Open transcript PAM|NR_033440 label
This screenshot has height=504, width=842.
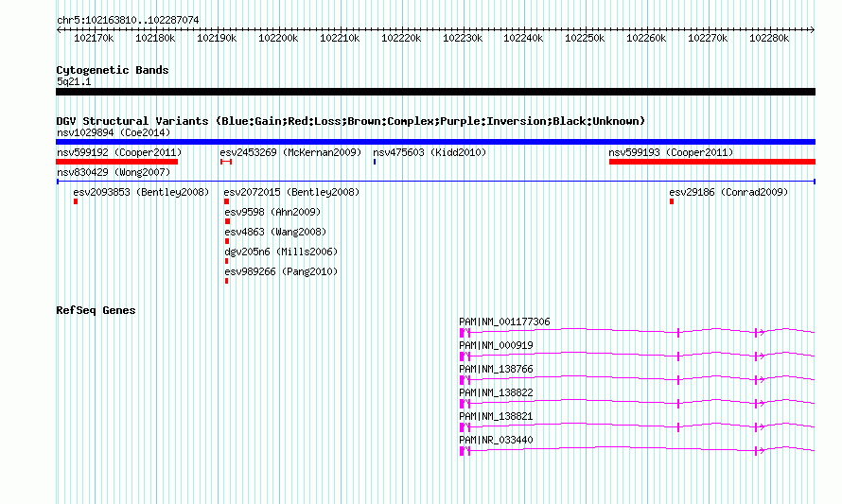pyautogui.click(x=496, y=440)
